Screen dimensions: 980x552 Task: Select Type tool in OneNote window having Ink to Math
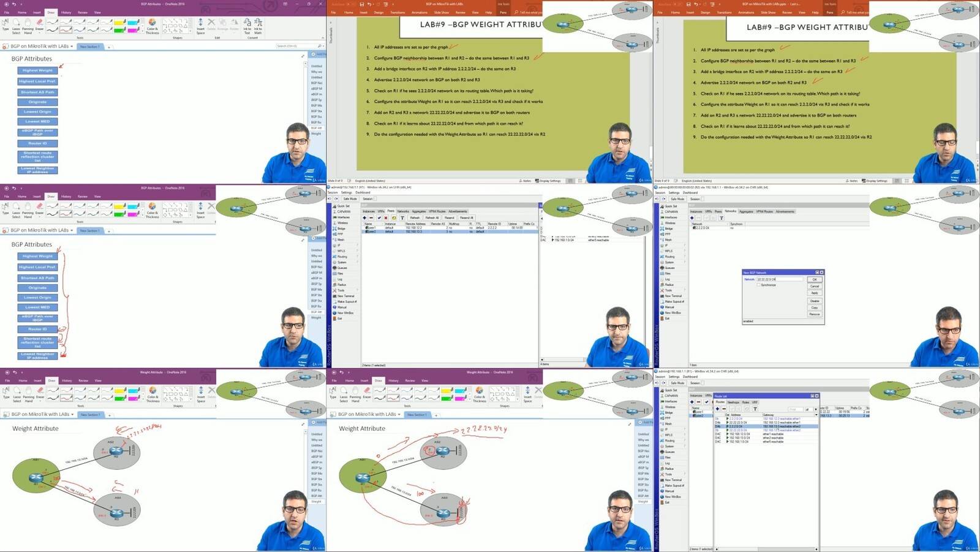6,25
